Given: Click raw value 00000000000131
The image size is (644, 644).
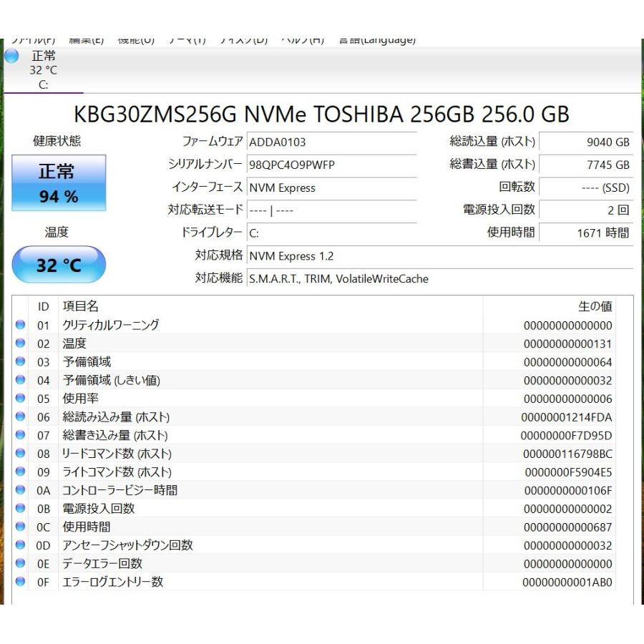Looking at the screenshot, I should [x=568, y=343].
